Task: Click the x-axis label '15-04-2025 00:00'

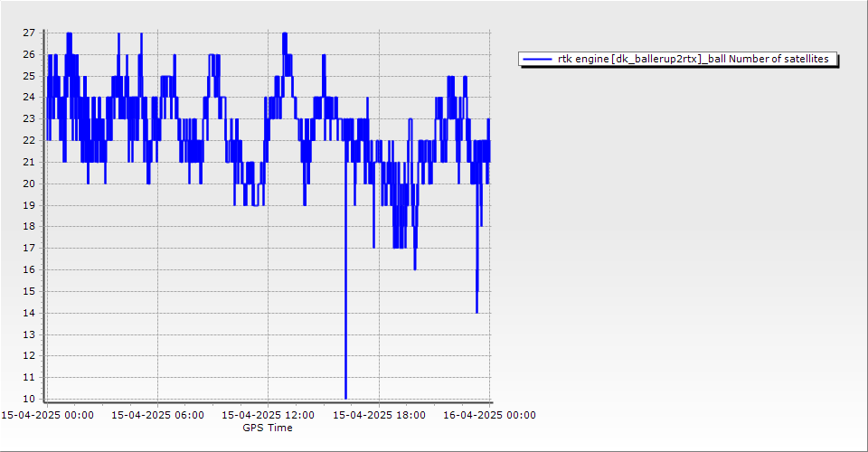Action: 47,415
